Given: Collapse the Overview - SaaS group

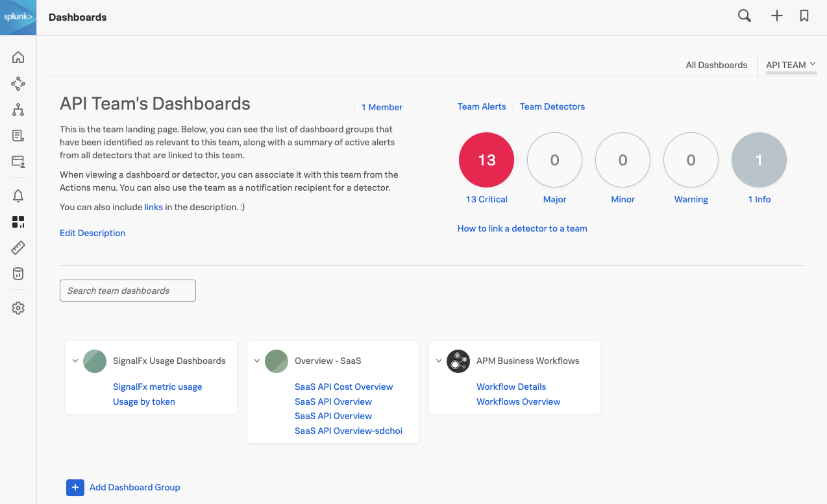Looking at the screenshot, I should 257,361.
